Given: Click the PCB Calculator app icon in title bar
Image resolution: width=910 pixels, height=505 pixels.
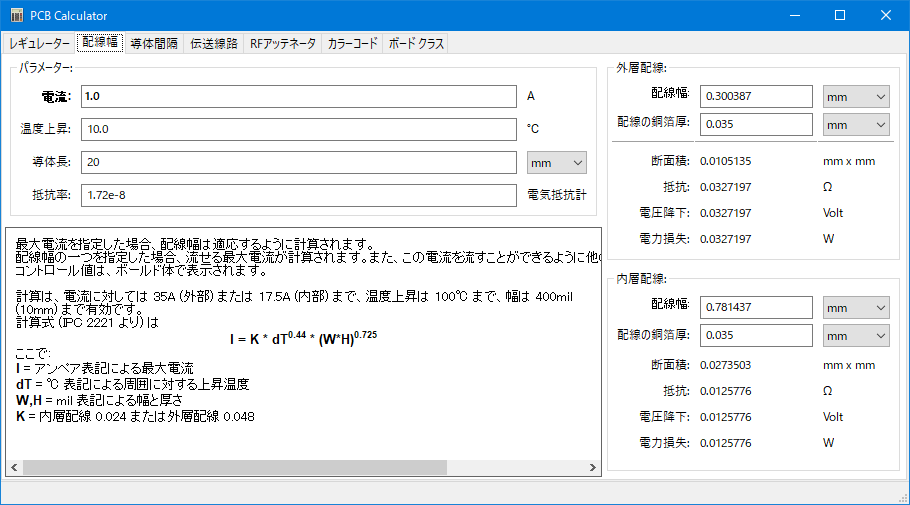Looking at the screenshot, I should coord(16,16).
